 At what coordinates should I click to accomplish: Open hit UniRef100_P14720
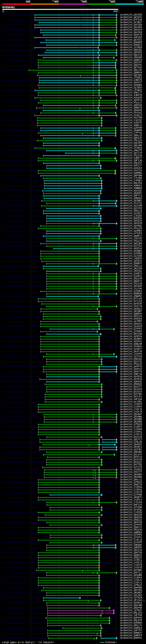pos(131,170)
